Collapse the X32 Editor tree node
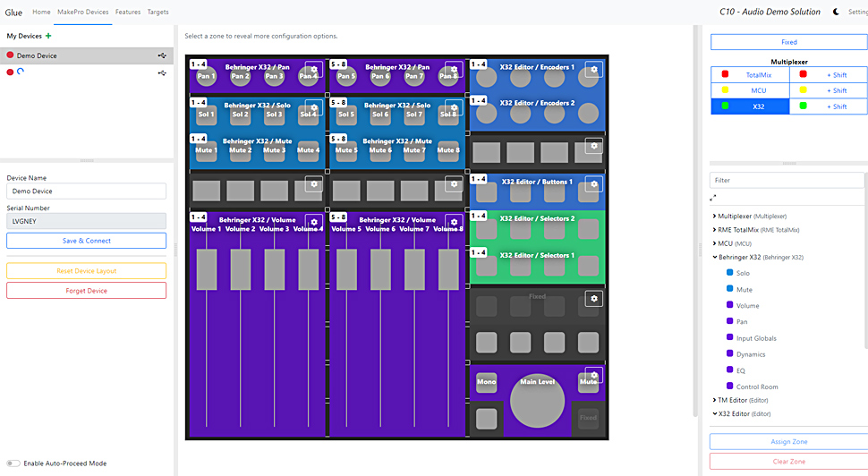 (x=715, y=413)
